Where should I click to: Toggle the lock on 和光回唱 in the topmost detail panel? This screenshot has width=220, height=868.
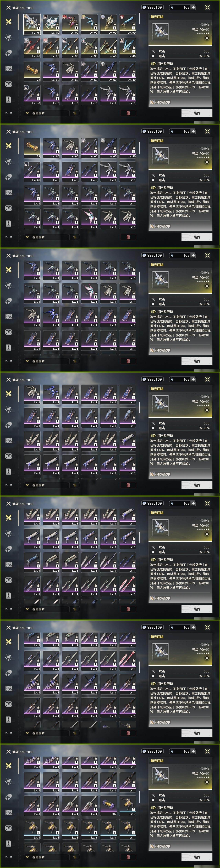click(x=207, y=38)
